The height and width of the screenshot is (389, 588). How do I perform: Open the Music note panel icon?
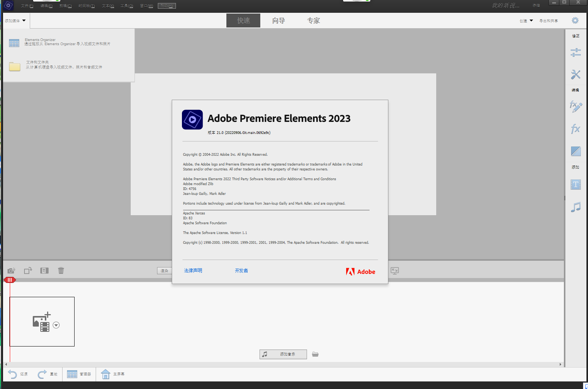575,207
